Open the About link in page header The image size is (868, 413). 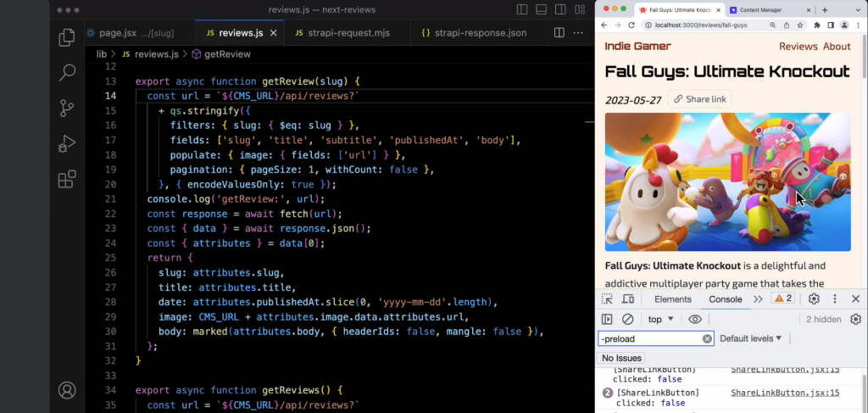[x=837, y=47]
